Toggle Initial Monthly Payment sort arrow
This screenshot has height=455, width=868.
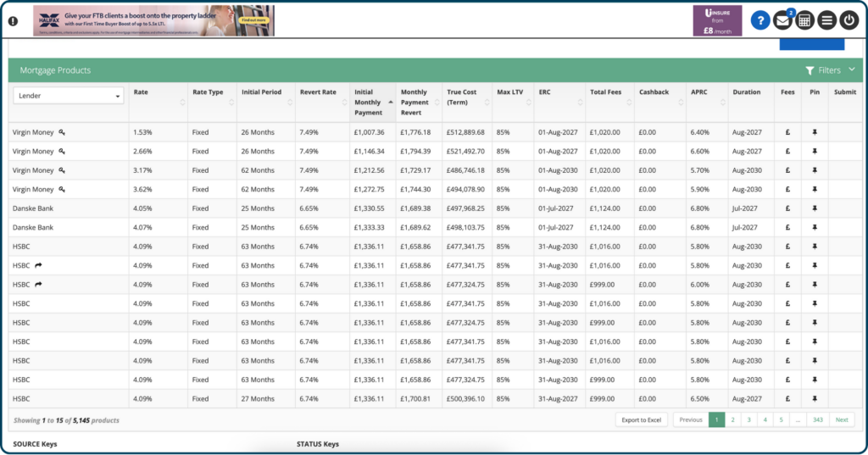tap(390, 103)
